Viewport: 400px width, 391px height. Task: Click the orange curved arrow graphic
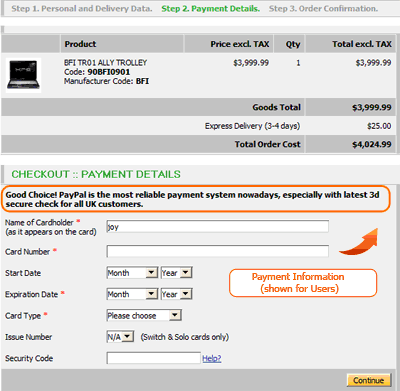359,242
